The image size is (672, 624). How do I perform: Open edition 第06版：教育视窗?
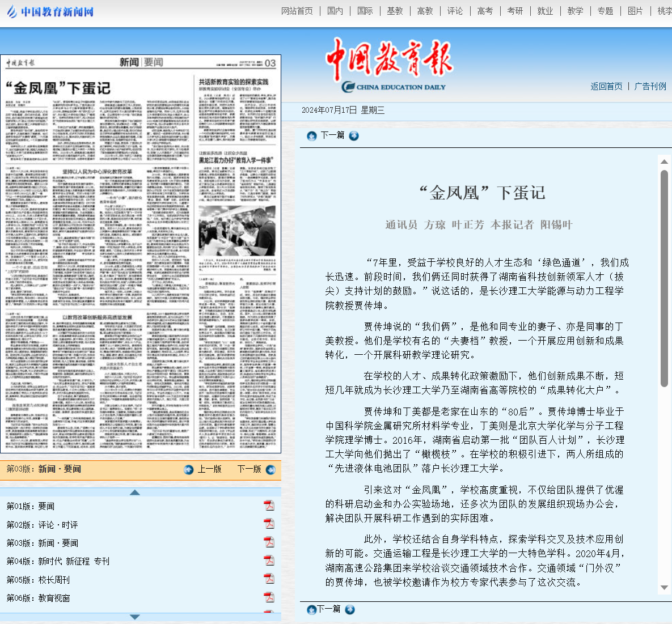point(38,598)
